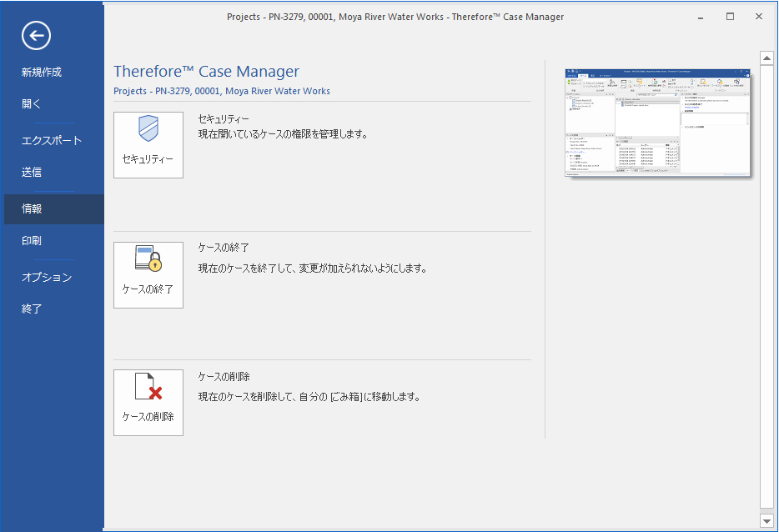The image size is (779, 532).
Task: Click the close case padlock icon
Action: pos(148,258)
